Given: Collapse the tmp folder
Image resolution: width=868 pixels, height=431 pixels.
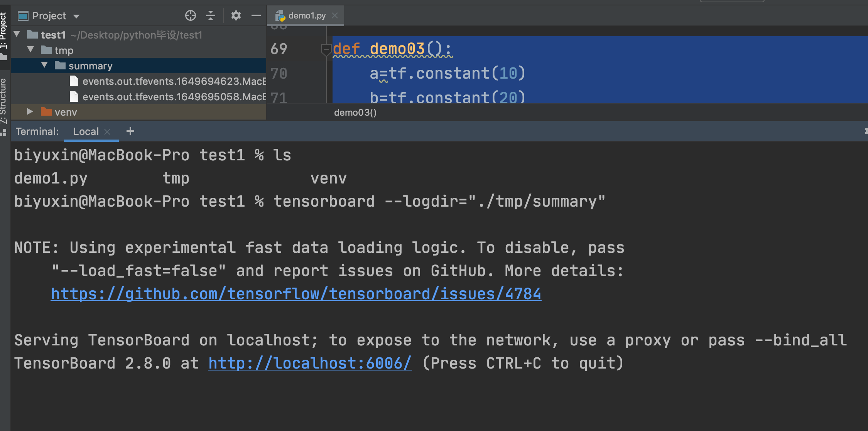Looking at the screenshot, I should [31, 50].
